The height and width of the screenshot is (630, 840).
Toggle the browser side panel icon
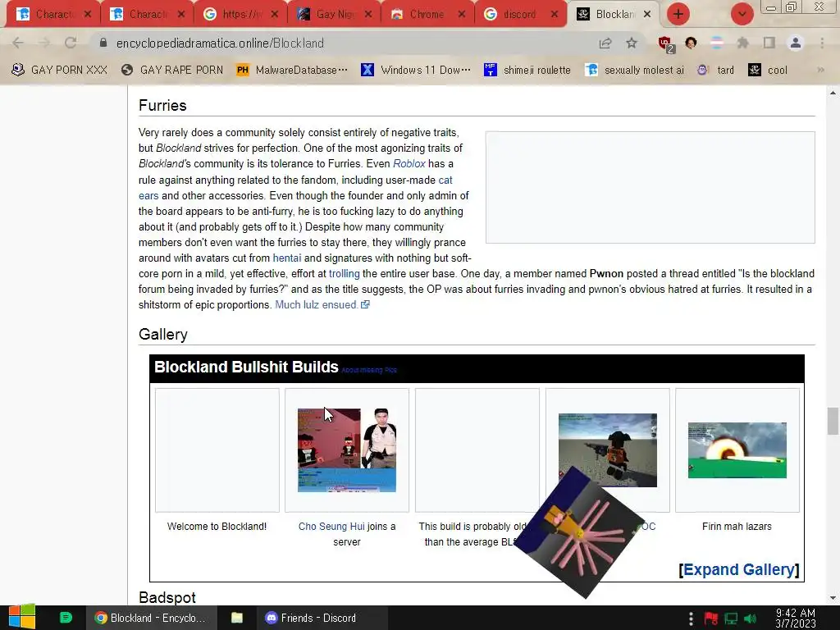(x=769, y=43)
